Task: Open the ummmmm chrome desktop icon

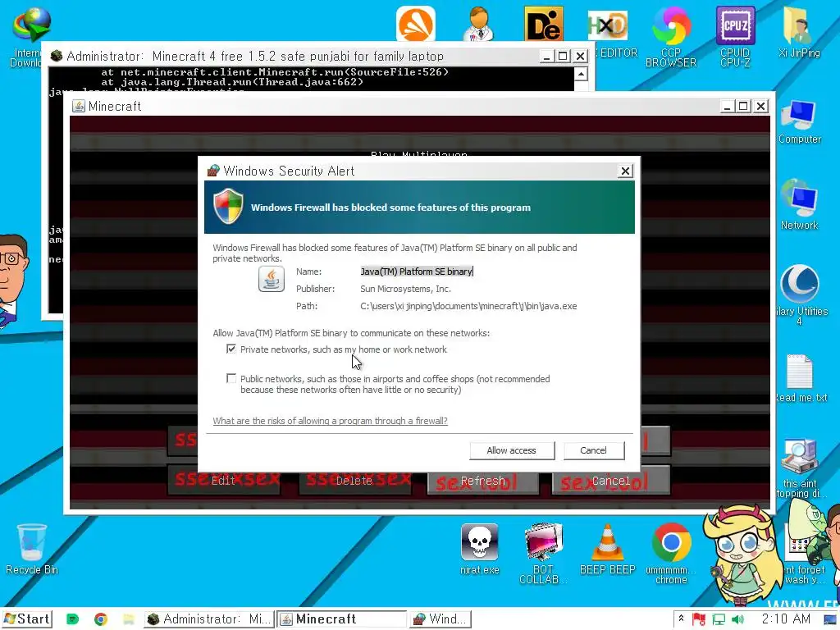Action: 671,554
